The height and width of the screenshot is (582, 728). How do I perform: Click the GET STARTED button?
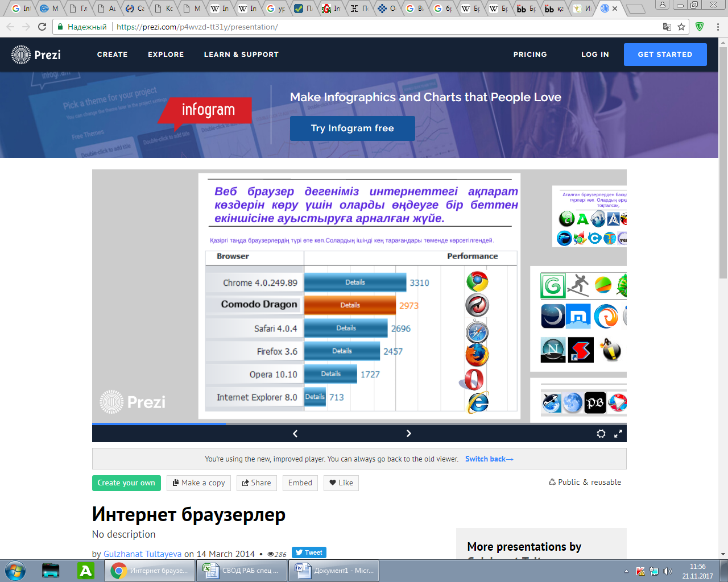click(665, 55)
